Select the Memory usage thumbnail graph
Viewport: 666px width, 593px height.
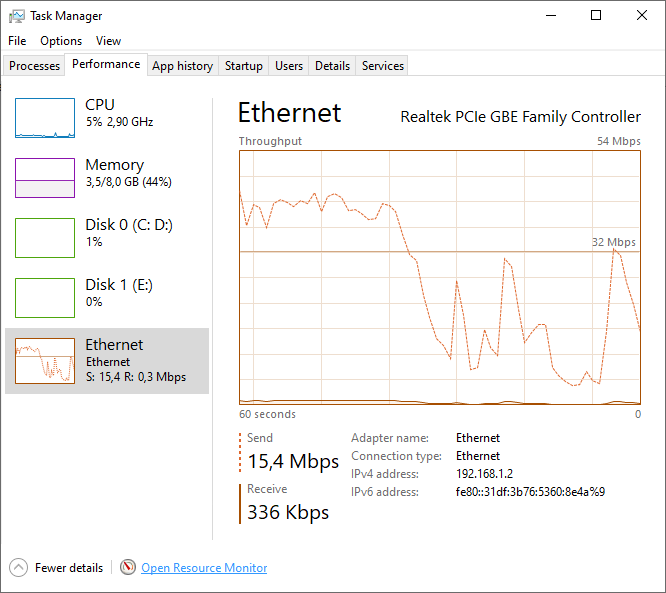(x=45, y=178)
